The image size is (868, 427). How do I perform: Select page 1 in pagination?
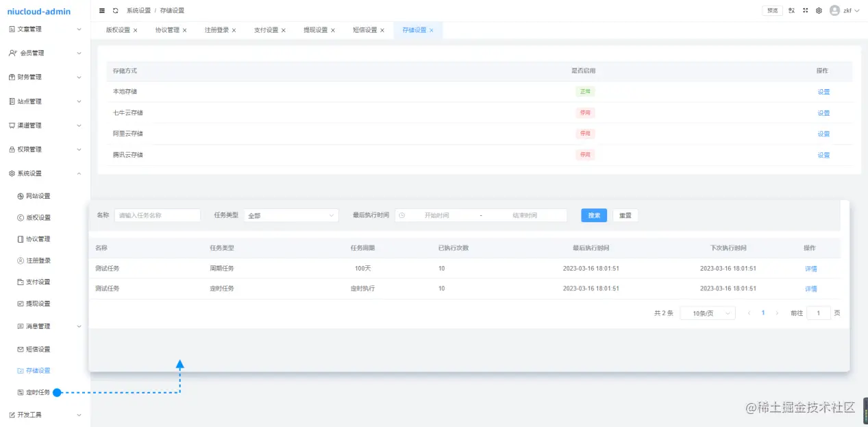(x=763, y=313)
